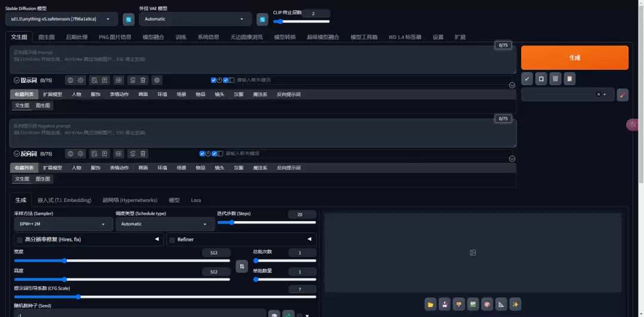Enable the 高分辨率修复 (Hires. fix) checkbox
This screenshot has width=644, height=317.
(20, 240)
